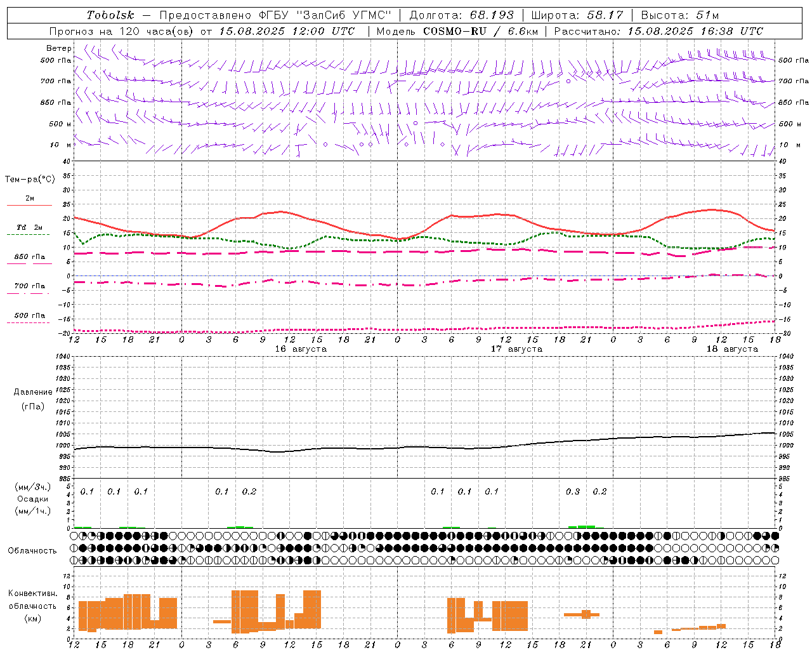The width and height of the screenshot is (812, 650).
Task: Click the Высота: 51м header entry
Action: pos(680,15)
